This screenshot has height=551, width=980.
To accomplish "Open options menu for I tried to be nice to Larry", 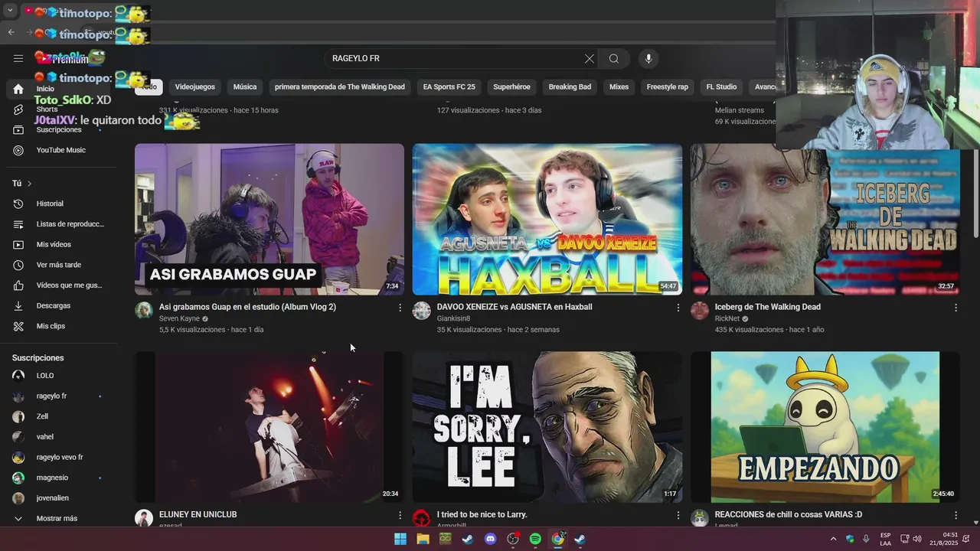I will 678,515.
